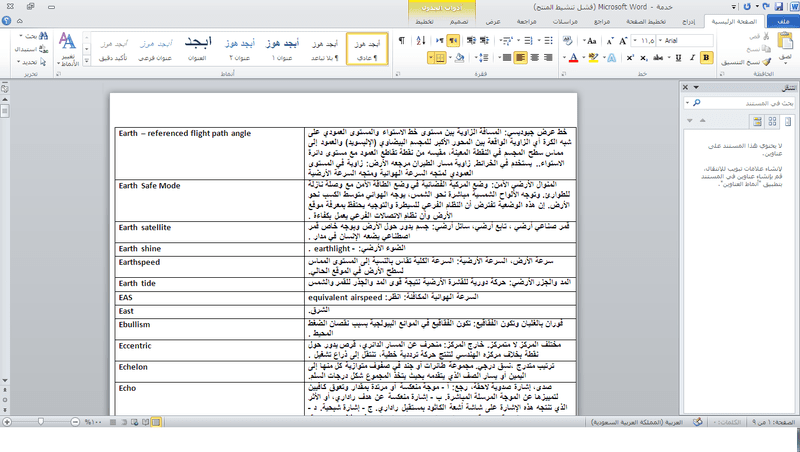The image size is (800, 452).
Task: Click the Decrease Indent icon
Action: pyautogui.click(x=485, y=41)
